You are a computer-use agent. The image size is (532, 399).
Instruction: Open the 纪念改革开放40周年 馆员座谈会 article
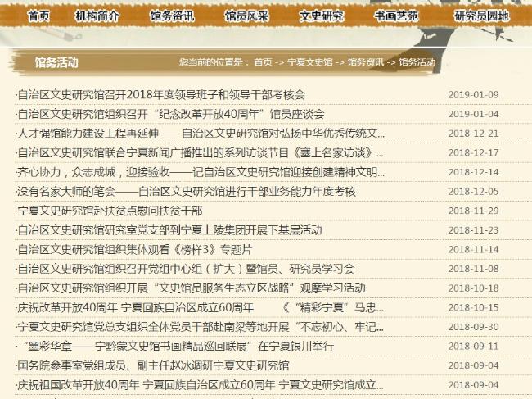pos(170,114)
